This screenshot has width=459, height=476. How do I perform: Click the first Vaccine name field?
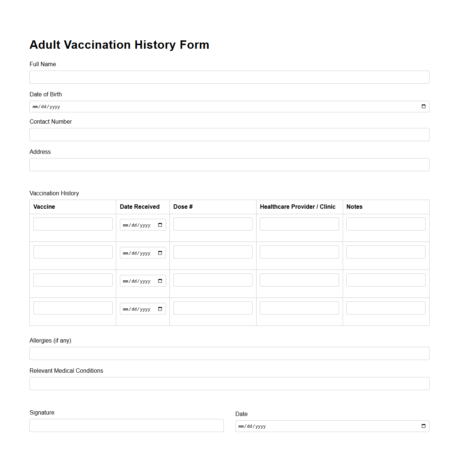[x=73, y=224]
